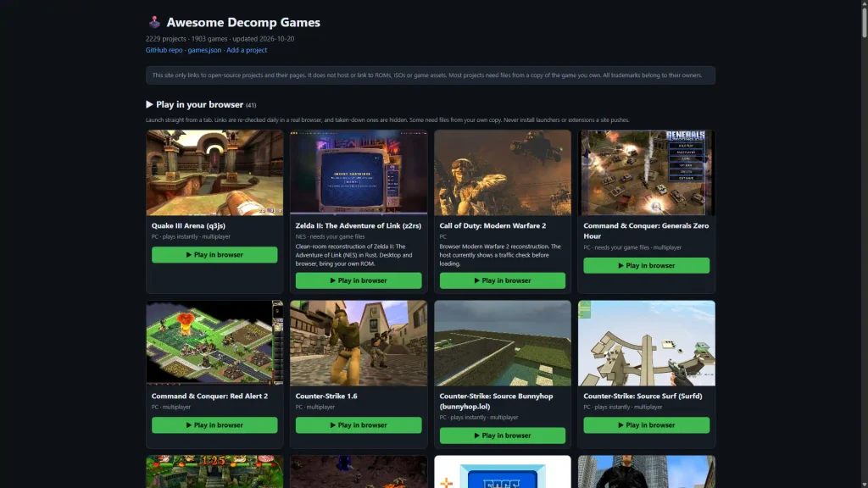
Task: Play Counter-Strike: Source Bunnyhop in browser
Action: [502, 435]
